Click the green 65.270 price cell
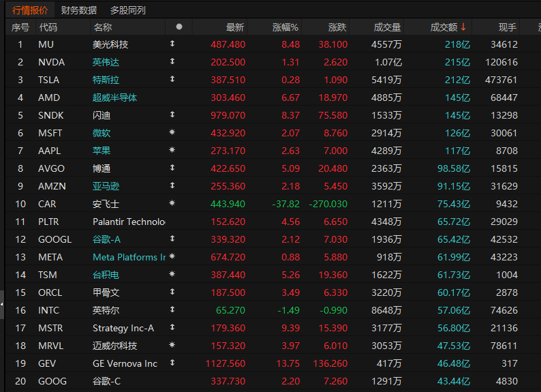541x392 pixels. 230,310
